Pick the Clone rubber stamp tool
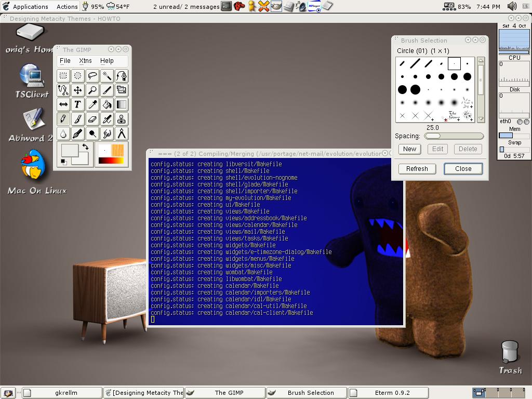Image resolution: width=532 pixels, height=399 pixels. [122, 119]
